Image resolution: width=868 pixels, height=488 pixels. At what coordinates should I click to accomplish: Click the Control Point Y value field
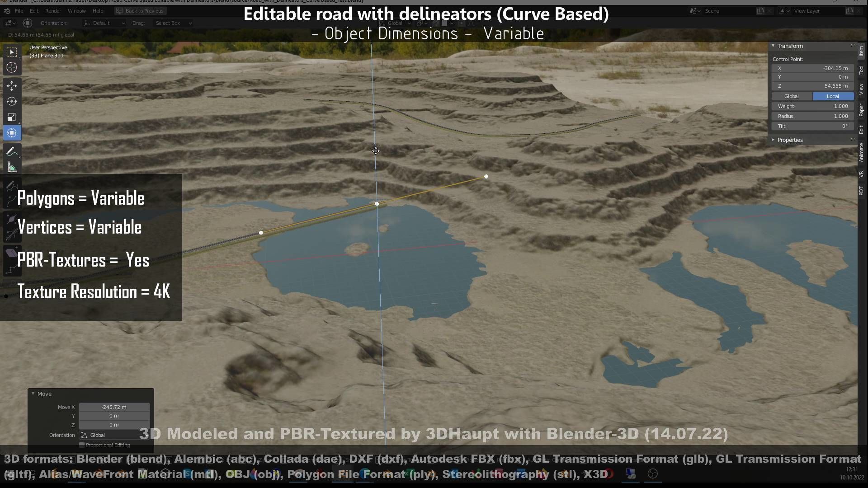pyautogui.click(x=812, y=77)
